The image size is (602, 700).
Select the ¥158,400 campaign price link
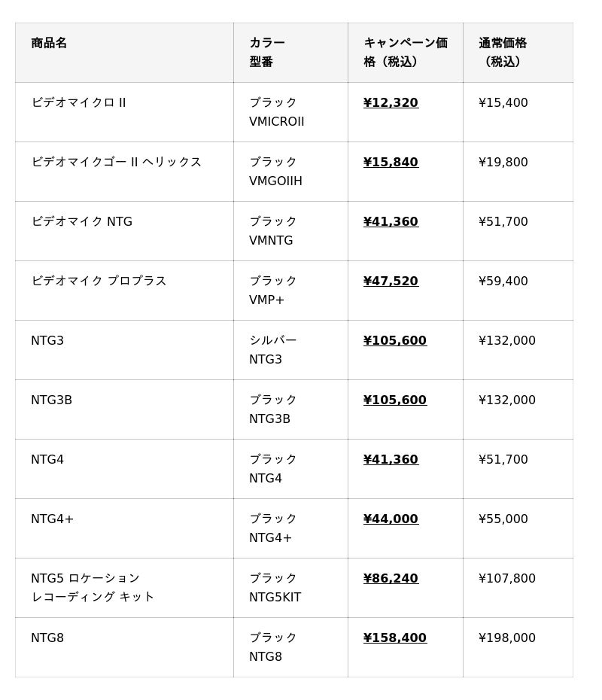(x=395, y=638)
